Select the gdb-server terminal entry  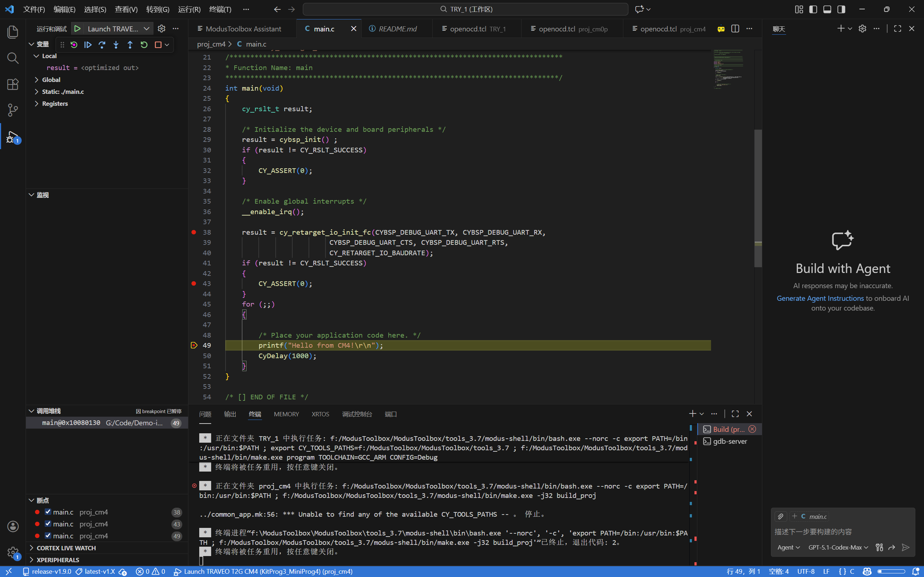tap(729, 441)
